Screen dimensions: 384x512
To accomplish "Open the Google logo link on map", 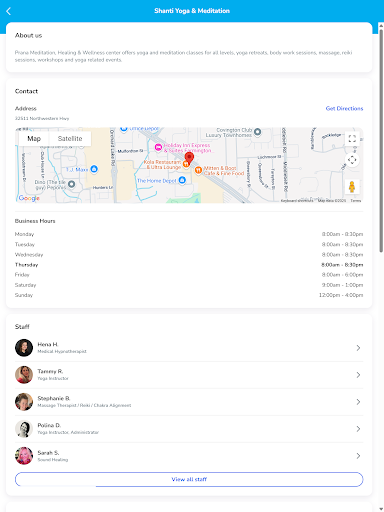I will coord(29,198).
